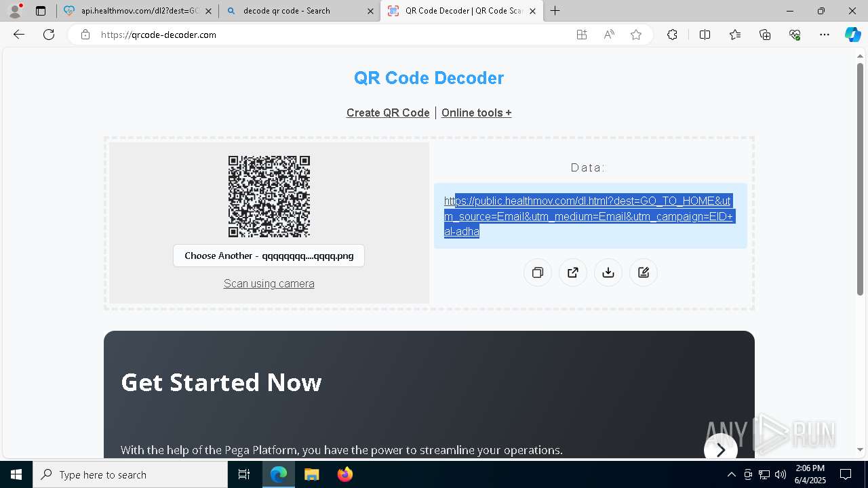This screenshot has width=868, height=488.
Task: Open taskbar clock showing 2:06 PM
Action: [x=810, y=474]
